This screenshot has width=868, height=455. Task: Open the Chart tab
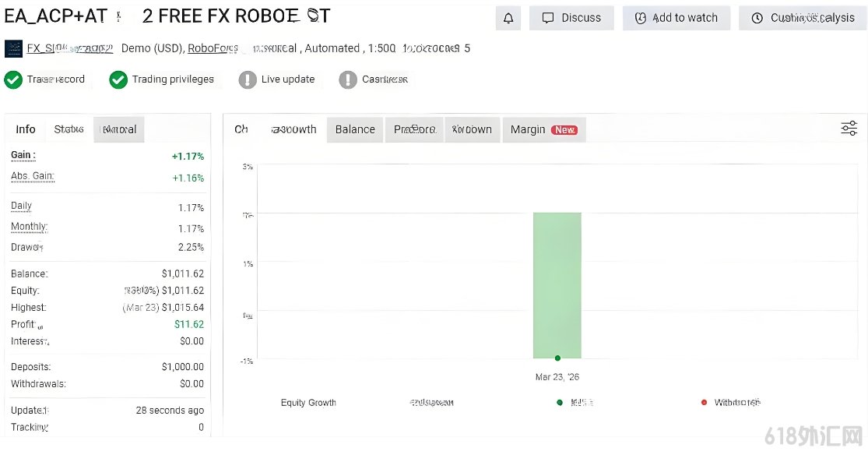tap(241, 129)
